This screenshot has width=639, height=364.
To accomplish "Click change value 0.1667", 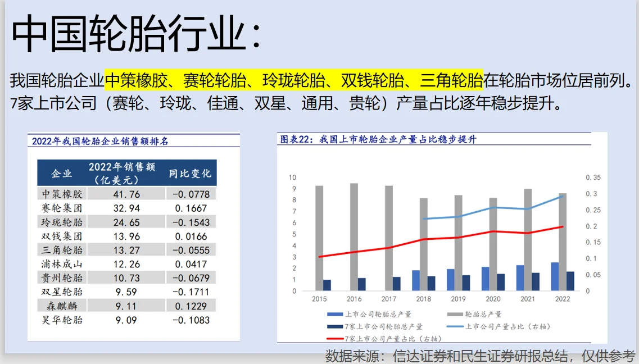I will (x=191, y=208).
